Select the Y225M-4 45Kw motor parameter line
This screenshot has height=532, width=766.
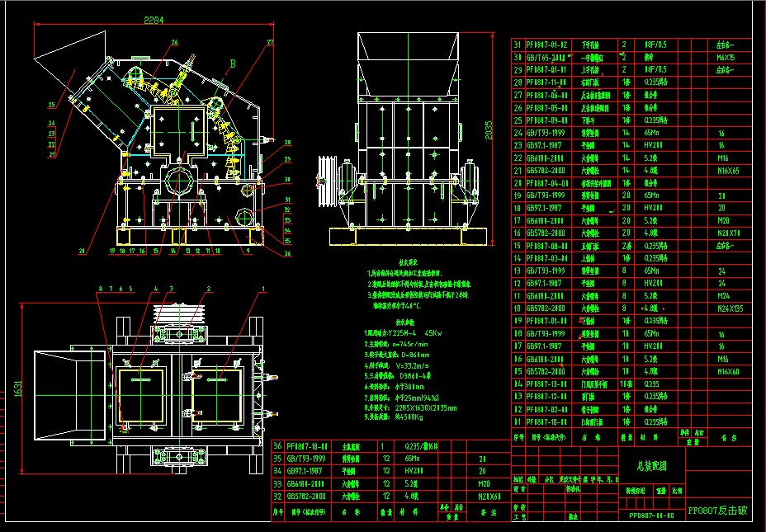pos(403,333)
